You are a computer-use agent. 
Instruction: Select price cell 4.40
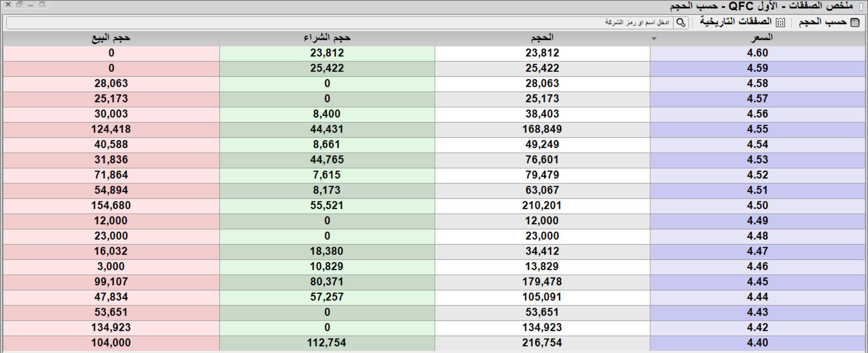click(758, 343)
